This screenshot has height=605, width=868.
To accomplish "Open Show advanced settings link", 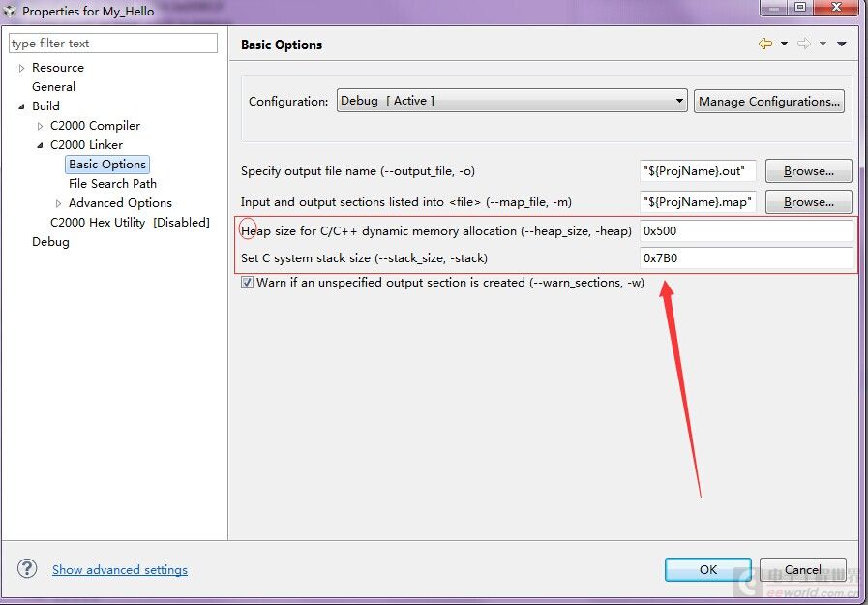I will [x=120, y=569].
